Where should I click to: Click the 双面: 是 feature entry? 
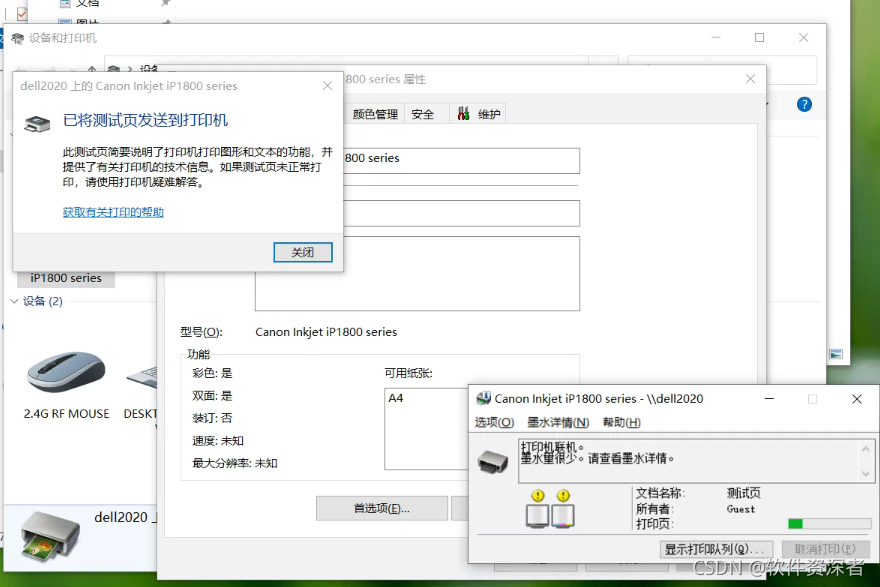coord(212,396)
